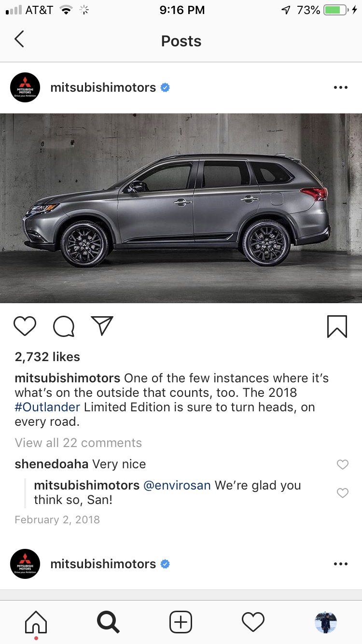
Task: Like the Outlander post with the heart icon
Action: pos(25,326)
